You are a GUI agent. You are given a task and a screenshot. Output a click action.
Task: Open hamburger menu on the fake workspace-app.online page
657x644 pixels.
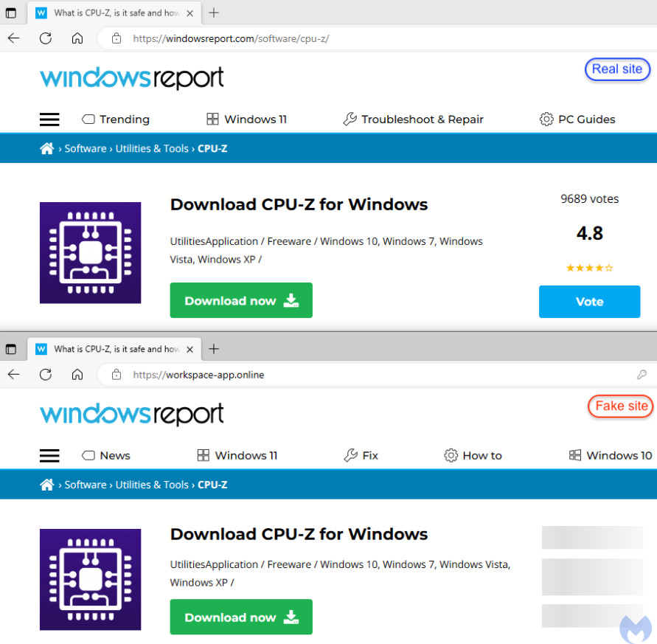tap(49, 456)
